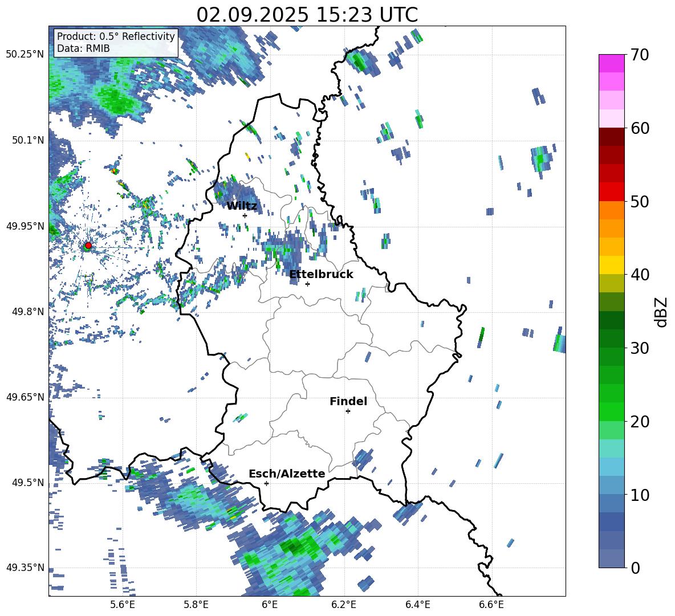Click the 49.35°N latitude label

(25, 568)
